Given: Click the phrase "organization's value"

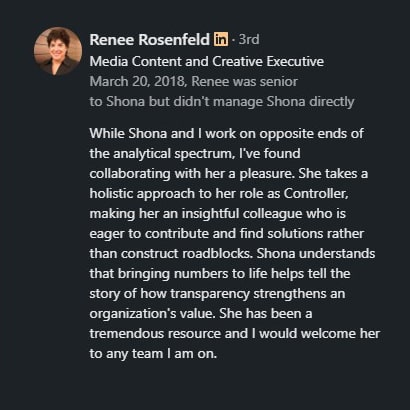Looking at the screenshot, I should click(152, 314).
